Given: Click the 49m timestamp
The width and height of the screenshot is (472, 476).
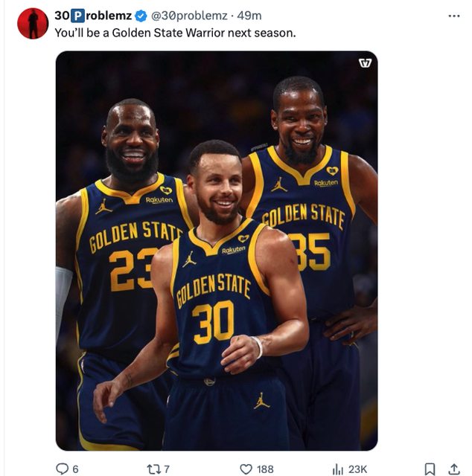Looking at the screenshot, I should pos(249,16).
